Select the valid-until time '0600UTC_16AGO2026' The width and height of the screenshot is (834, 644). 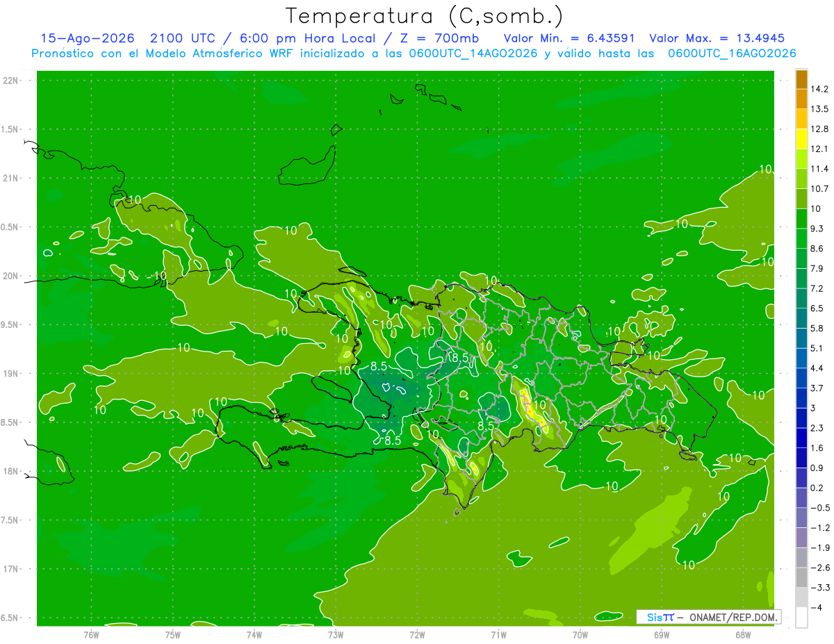(732, 53)
